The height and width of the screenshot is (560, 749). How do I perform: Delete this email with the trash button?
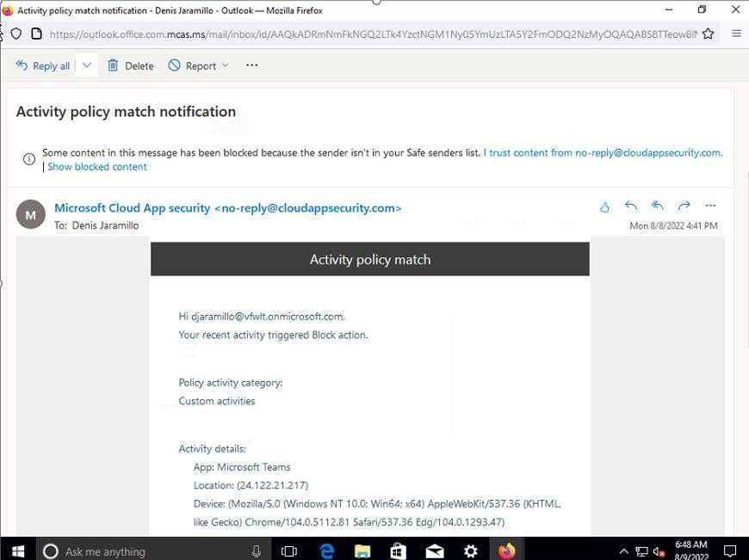point(130,66)
